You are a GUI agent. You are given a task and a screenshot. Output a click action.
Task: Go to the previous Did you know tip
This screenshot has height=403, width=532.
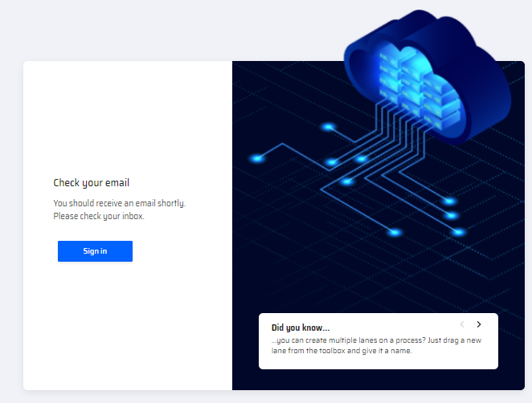pos(462,324)
